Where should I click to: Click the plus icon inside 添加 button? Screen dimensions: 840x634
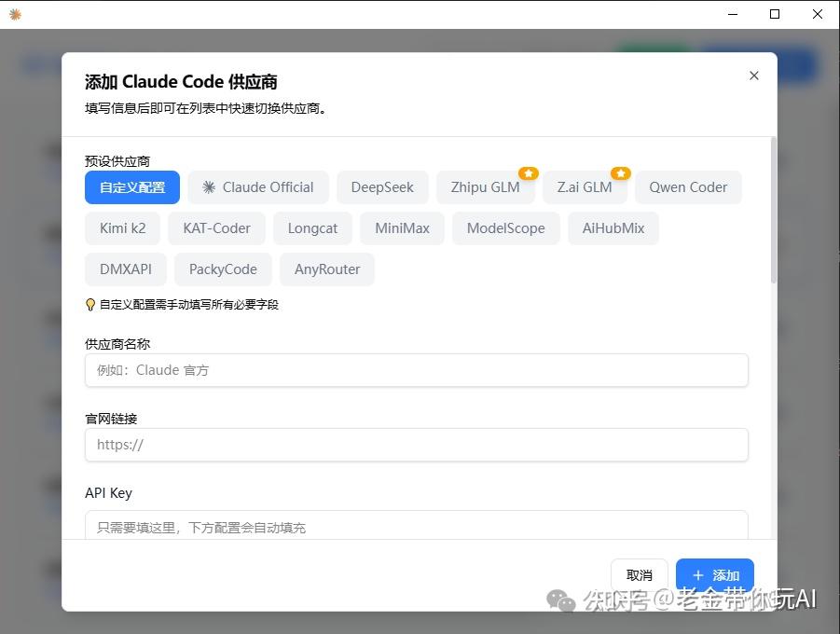[x=699, y=575]
